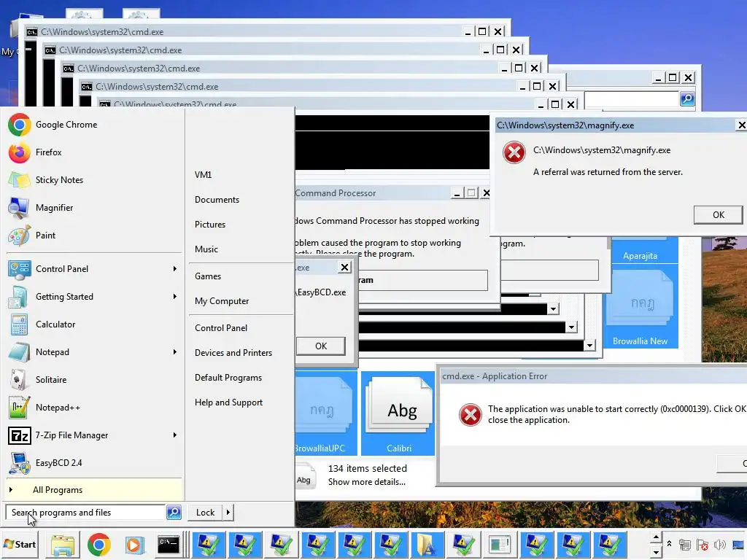This screenshot has width=747, height=560.
Task: Start Magnifier from the Start menu list
Action: [x=94, y=208]
